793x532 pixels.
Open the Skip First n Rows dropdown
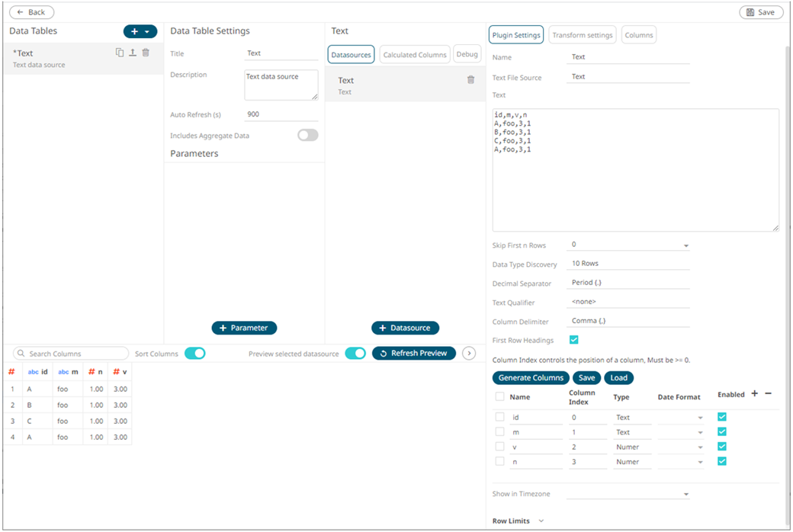click(628, 245)
